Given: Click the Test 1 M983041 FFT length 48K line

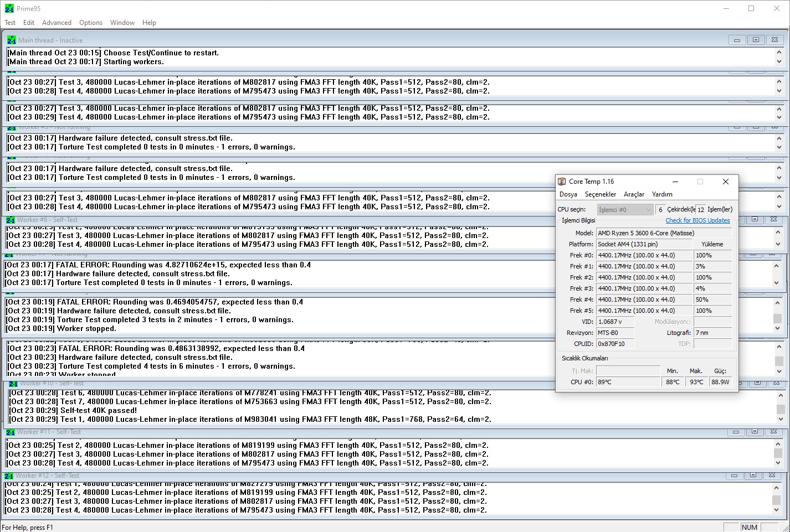Looking at the screenshot, I should [250, 420].
